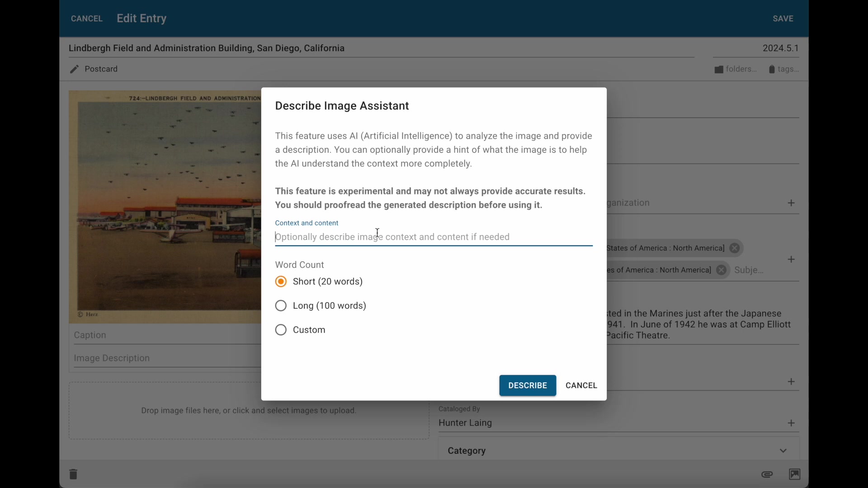
Task: Click SAVE in the header
Action: tap(783, 19)
